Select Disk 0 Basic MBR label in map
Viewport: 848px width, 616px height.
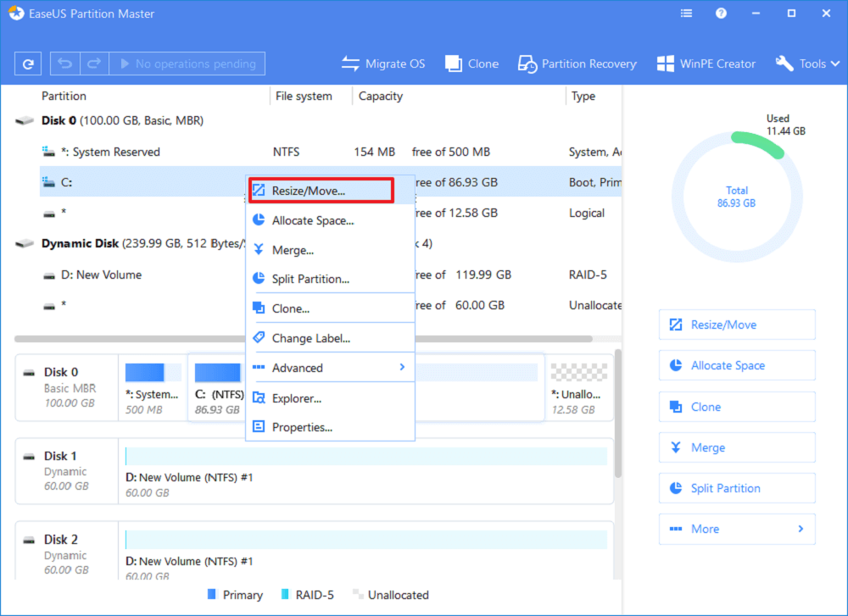click(x=67, y=387)
